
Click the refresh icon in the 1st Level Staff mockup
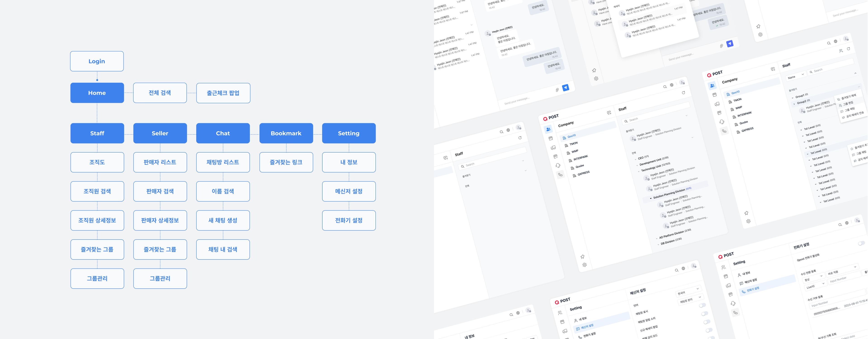point(849,49)
